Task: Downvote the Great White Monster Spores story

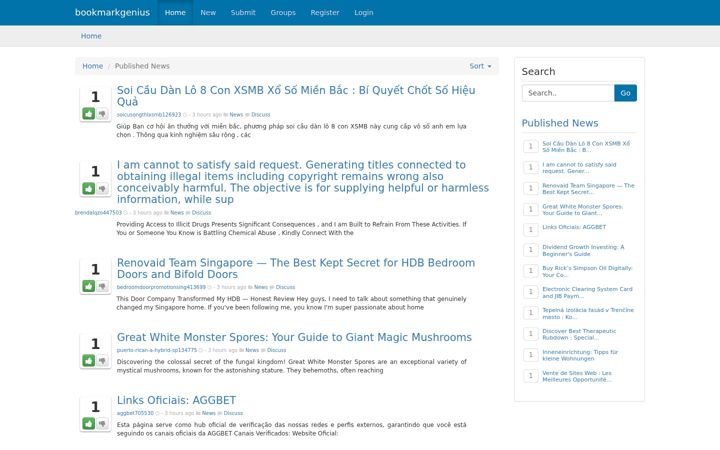Action: tap(102, 360)
